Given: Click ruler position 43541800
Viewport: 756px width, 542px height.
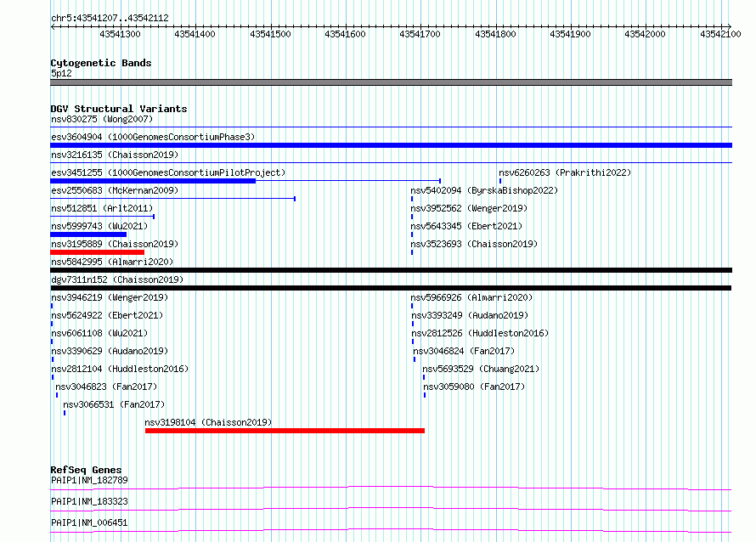Looking at the screenshot, I should (x=495, y=34).
